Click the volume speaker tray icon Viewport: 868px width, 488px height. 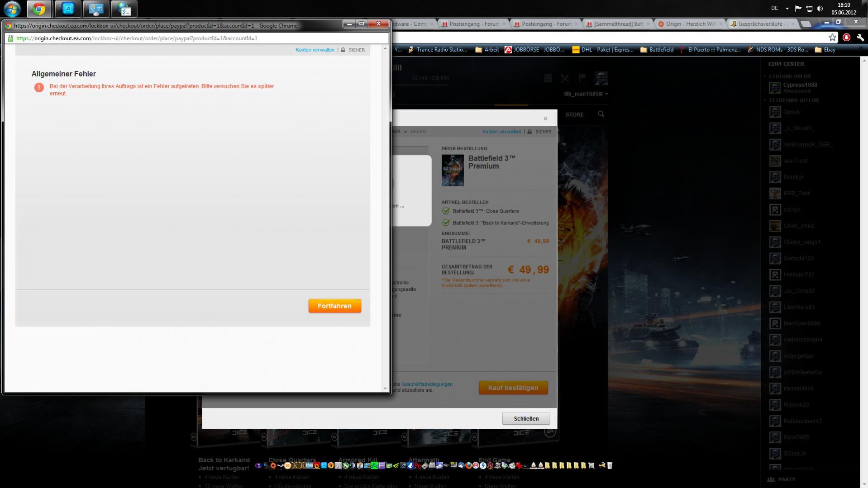point(820,8)
